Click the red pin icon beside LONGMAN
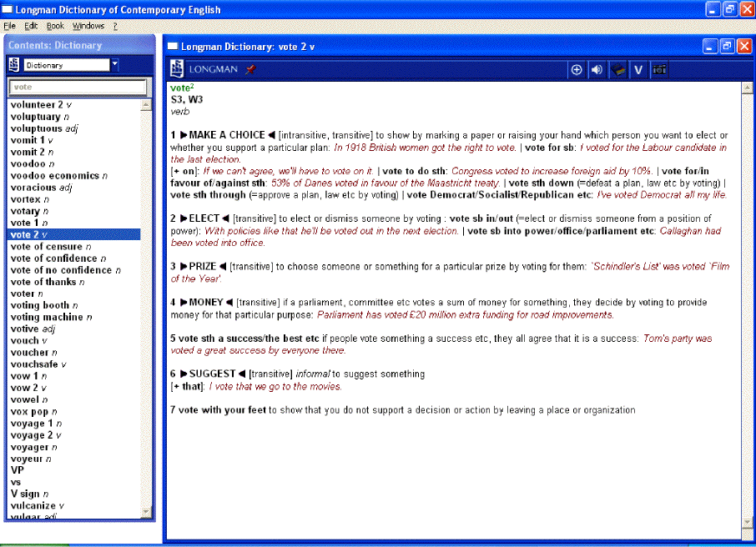This screenshot has width=756, height=547. pyautogui.click(x=250, y=69)
